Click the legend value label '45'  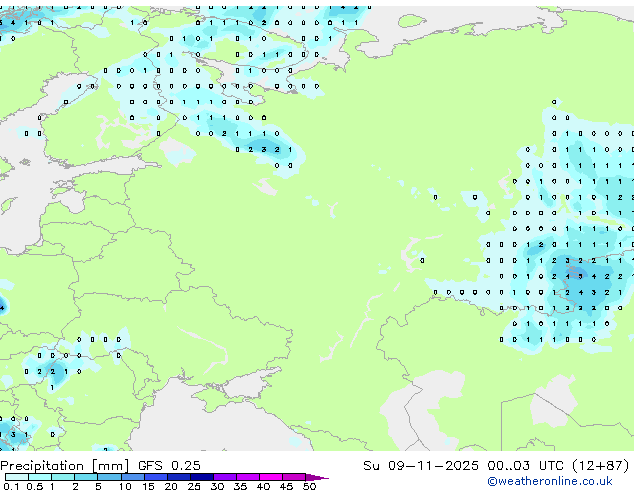(x=286, y=486)
